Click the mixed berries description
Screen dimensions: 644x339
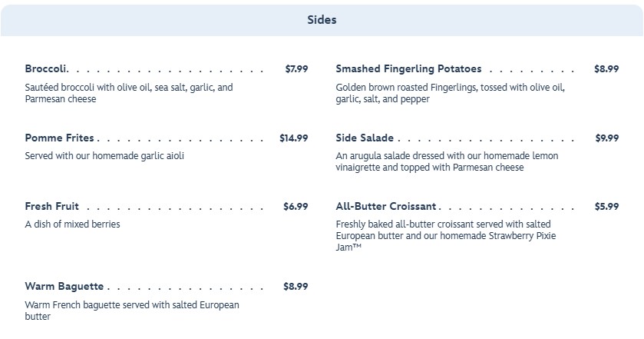coord(72,224)
